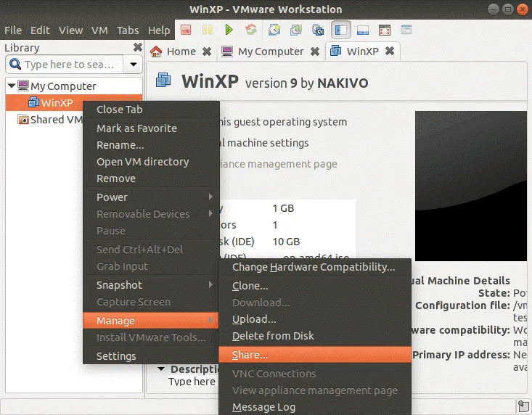Image resolution: width=532 pixels, height=415 pixels.
Task: Toggle the Show Library sidebar icon
Action: (340, 30)
